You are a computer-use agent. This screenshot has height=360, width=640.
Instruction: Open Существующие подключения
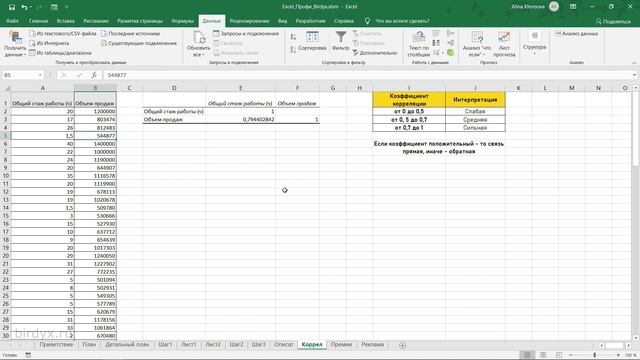(139, 43)
